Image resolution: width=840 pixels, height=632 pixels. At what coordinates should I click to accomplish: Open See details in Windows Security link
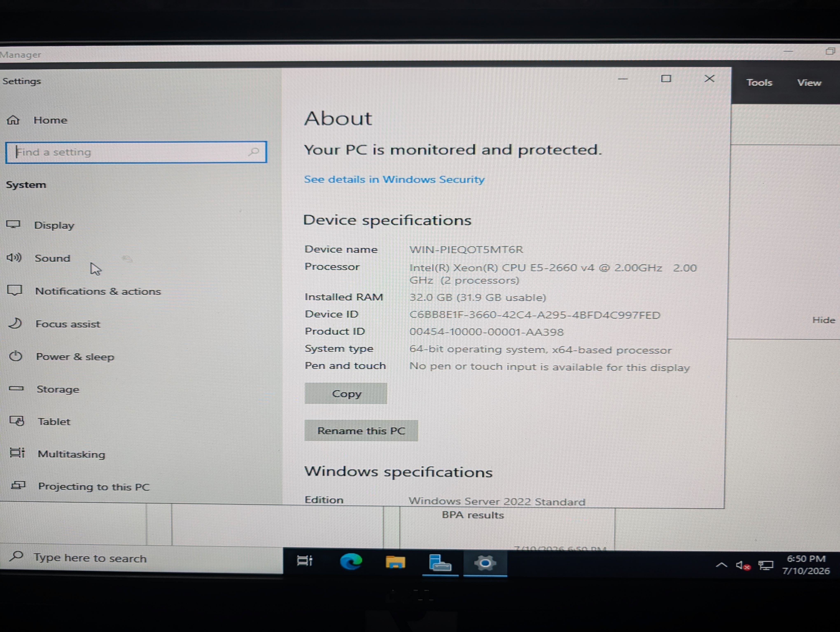coord(394,179)
